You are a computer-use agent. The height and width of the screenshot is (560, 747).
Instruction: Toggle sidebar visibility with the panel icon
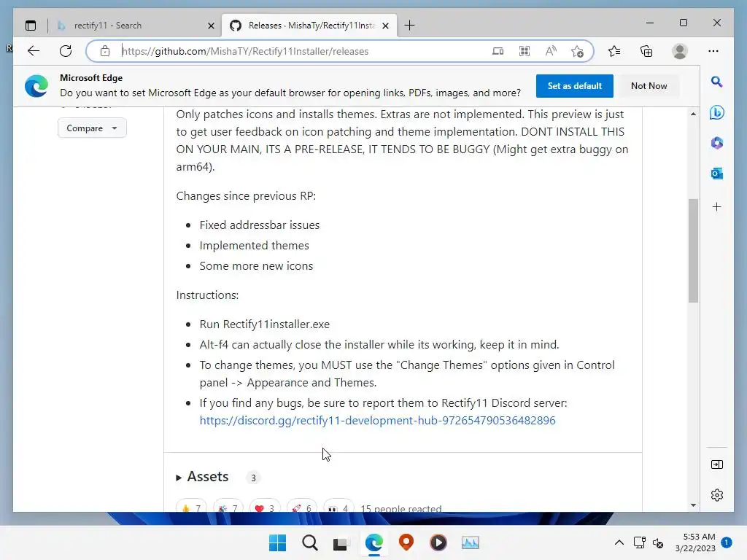(x=716, y=464)
